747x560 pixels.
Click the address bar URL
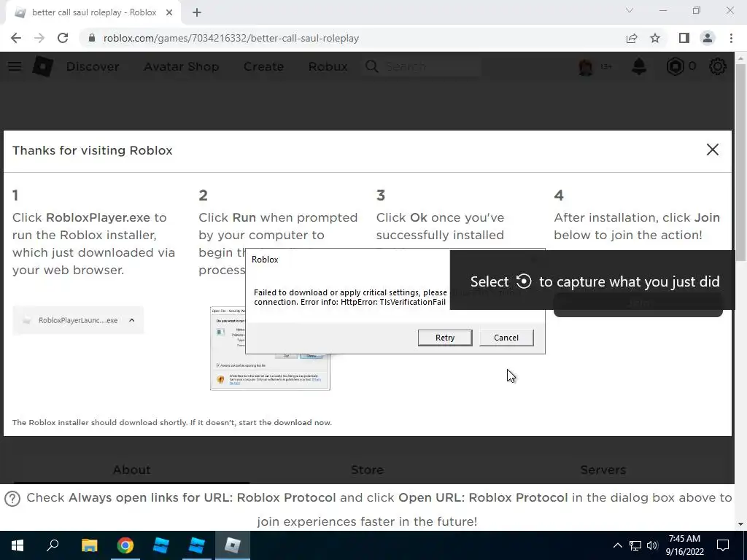tap(231, 38)
